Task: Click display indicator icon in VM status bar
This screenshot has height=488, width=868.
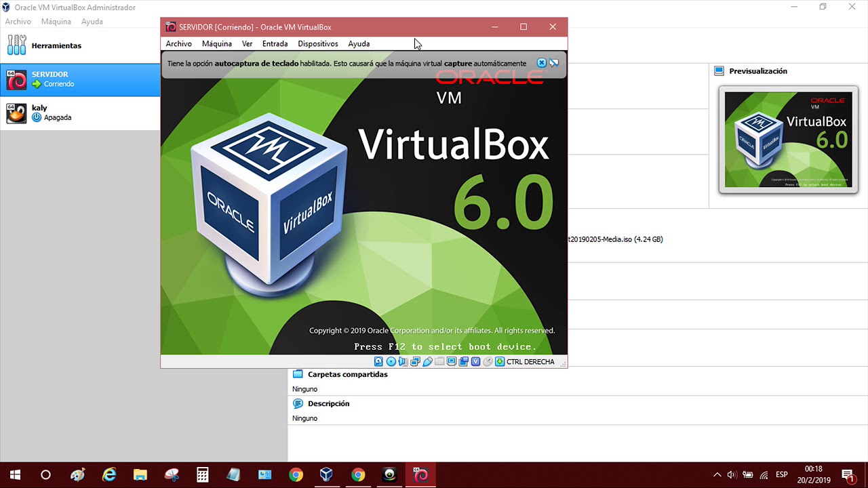Action: click(452, 362)
